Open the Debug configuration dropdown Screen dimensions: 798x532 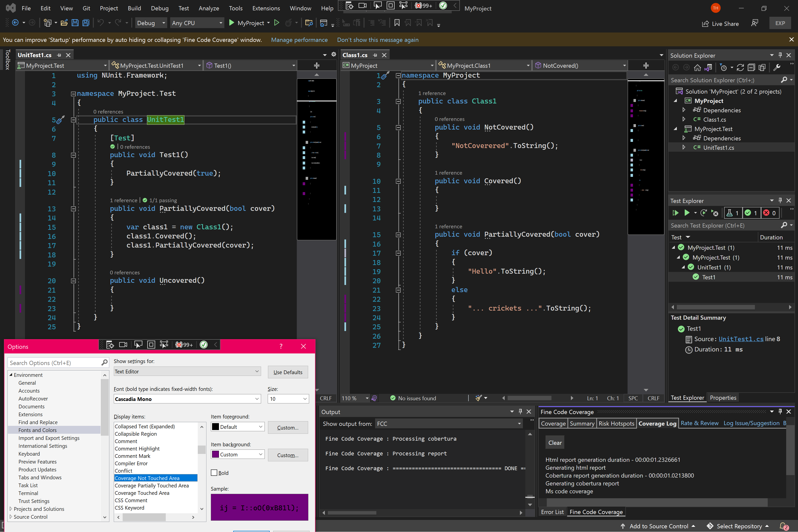coord(151,23)
